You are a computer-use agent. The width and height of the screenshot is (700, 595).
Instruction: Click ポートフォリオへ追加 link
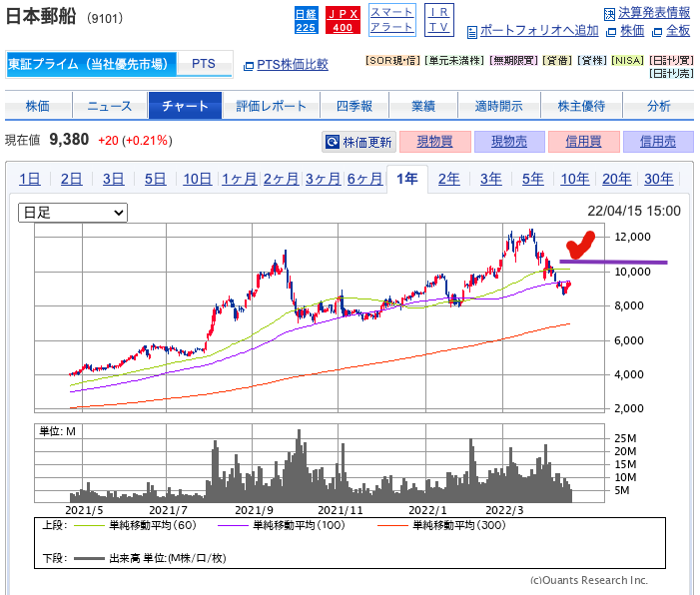[539, 30]
